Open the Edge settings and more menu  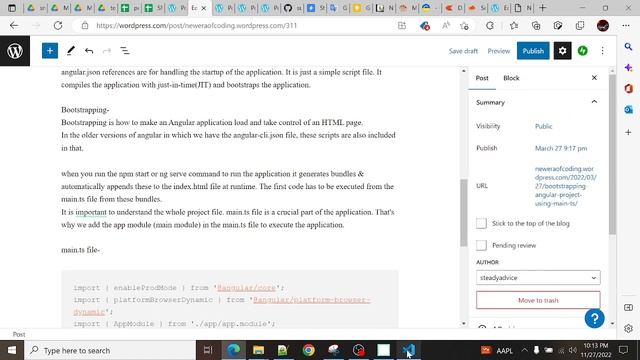click(x=626, y=25)
